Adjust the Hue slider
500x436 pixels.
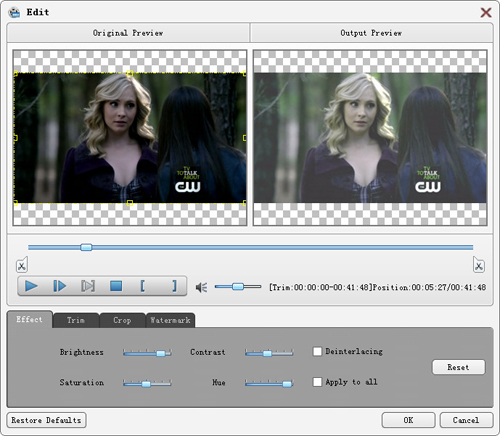(269, 384)
